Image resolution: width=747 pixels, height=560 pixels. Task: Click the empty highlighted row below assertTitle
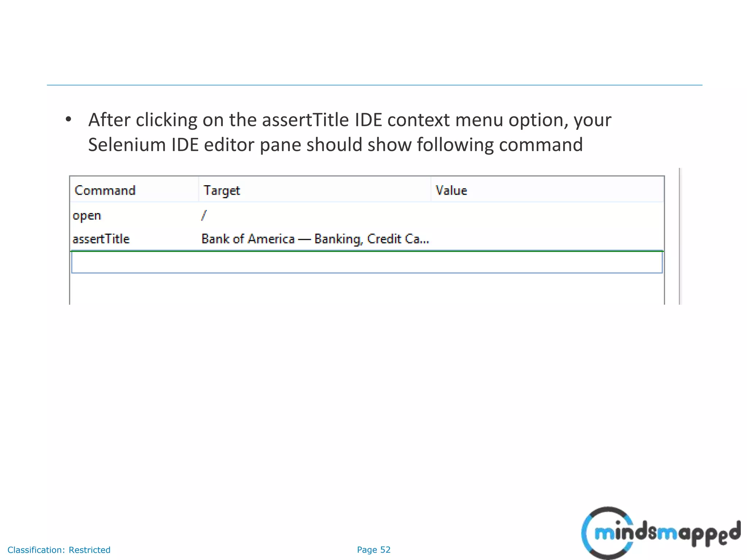pyautogui.click(x=366, y=262)
